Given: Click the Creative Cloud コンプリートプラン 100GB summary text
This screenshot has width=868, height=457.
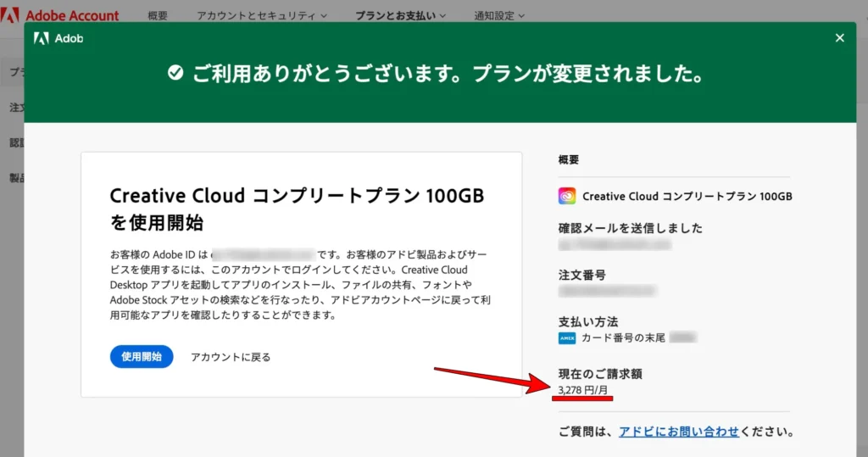Looking at the screenshot, I should [x=687, y=196].
